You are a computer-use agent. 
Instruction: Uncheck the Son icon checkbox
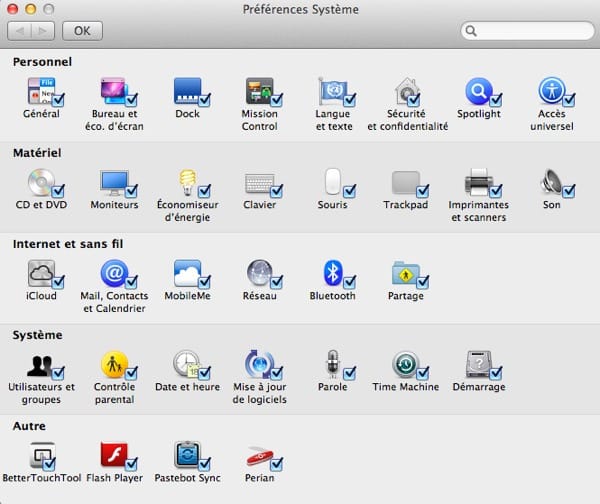[569, 191]
